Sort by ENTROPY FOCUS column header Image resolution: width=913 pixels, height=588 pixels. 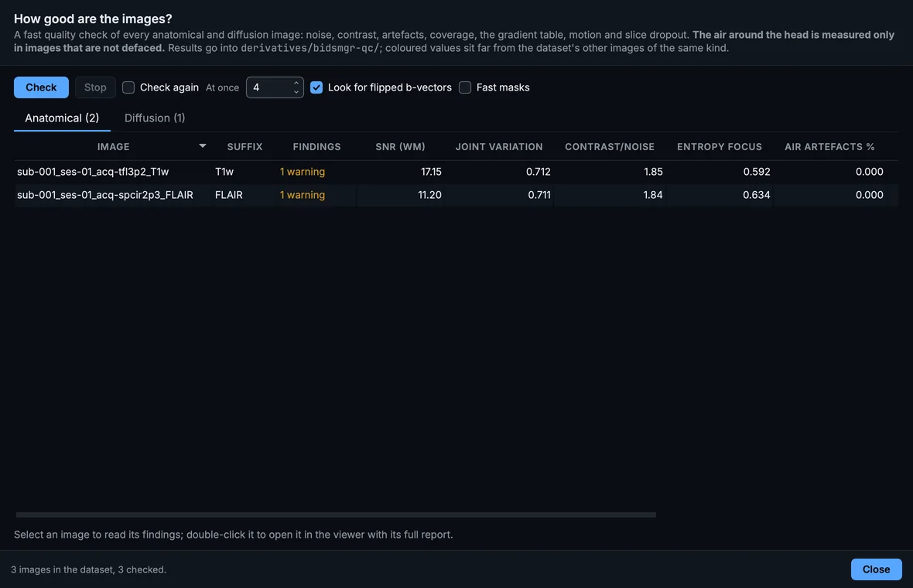click(x=719, y=147)
